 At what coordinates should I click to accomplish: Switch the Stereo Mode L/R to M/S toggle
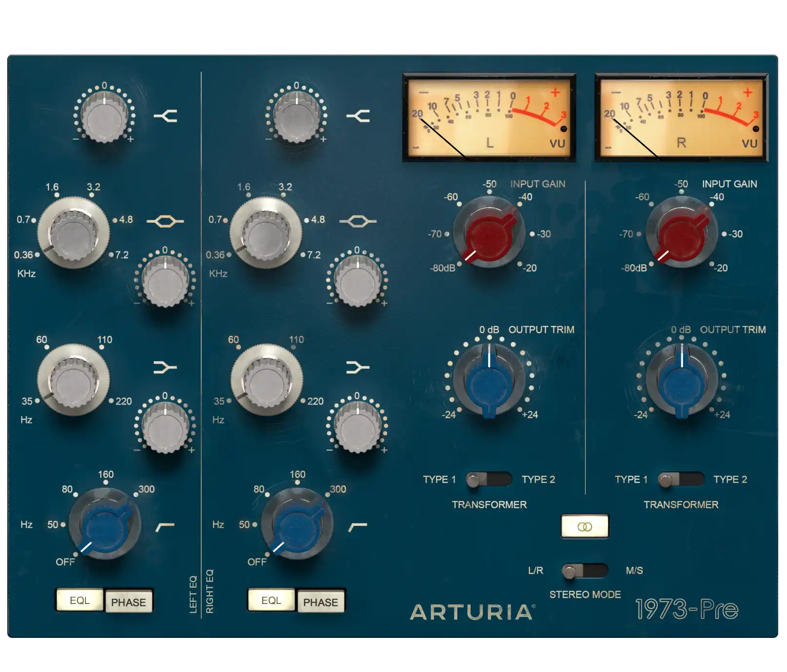point(584,571)
